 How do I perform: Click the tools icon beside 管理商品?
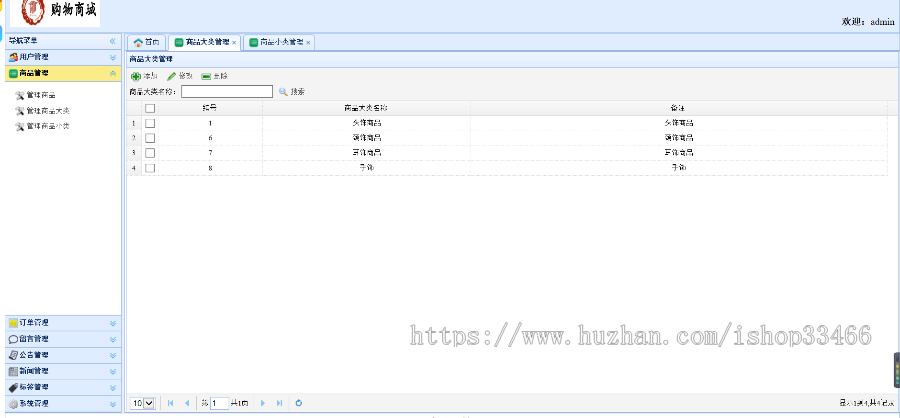coord(20,95)
